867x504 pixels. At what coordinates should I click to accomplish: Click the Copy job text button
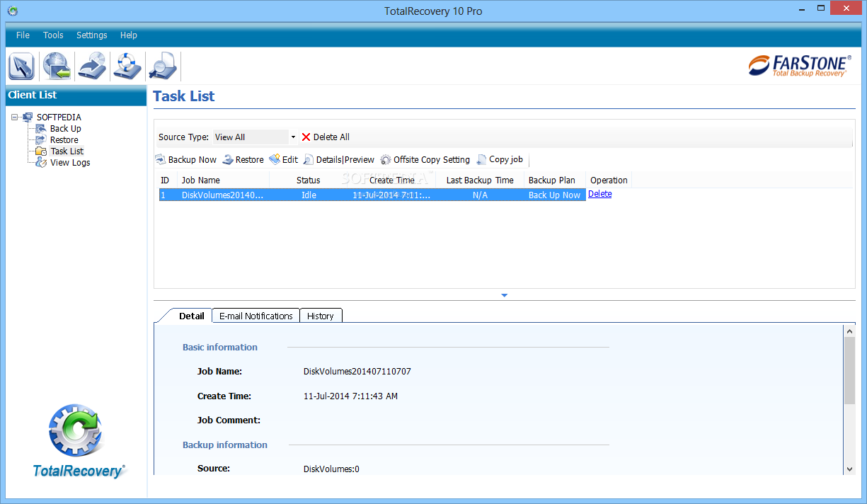(506, 159)
